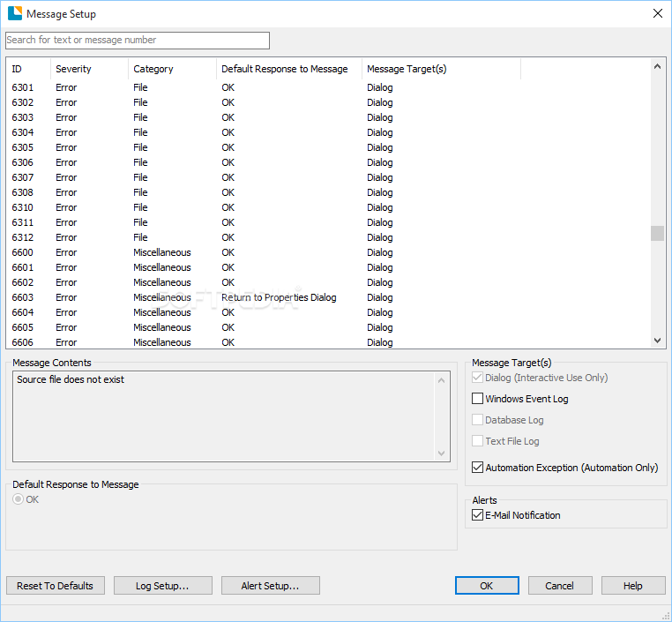Open Alert Setup dialog
Screen dimensions: 672x622
[271, 586]
